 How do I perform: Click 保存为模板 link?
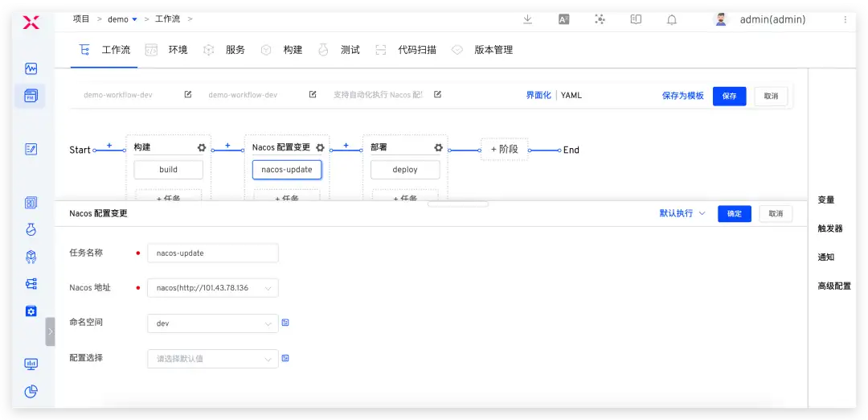click(x=683, y=96)
